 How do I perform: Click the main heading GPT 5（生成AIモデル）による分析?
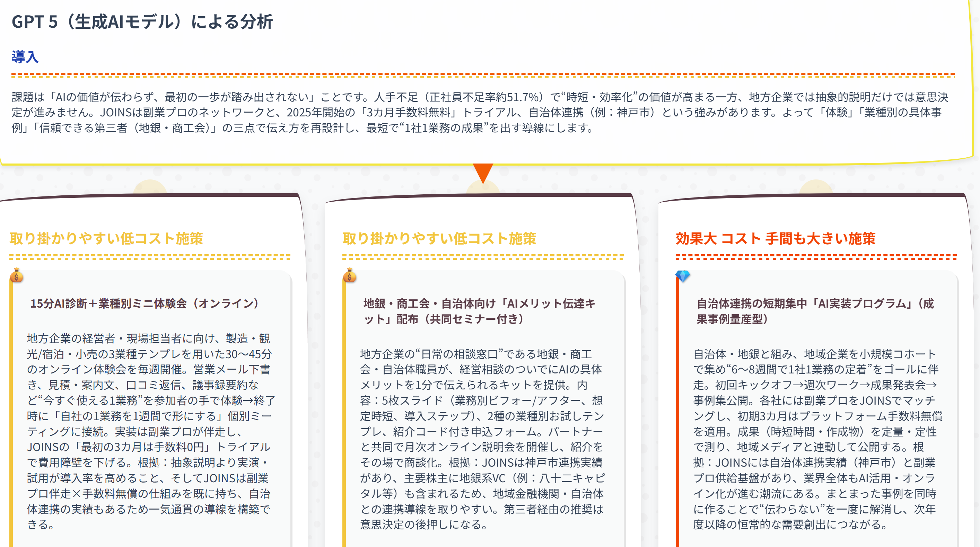[142, 22]
